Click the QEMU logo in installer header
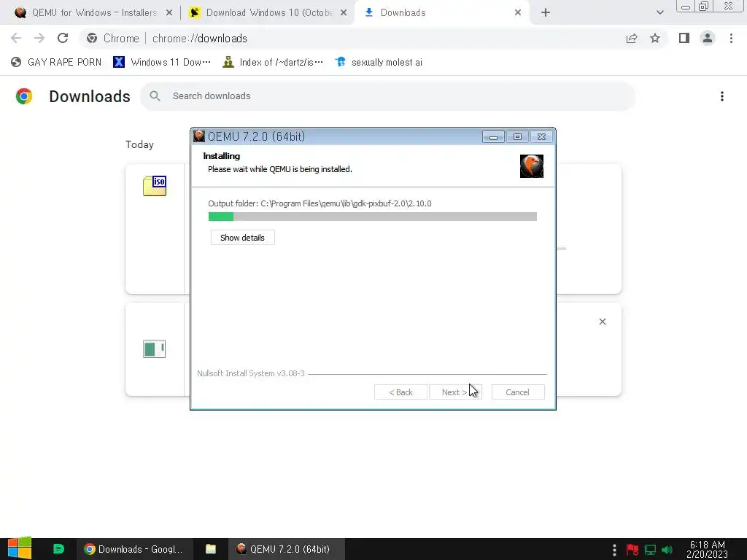747x560 pixels. 532,166
